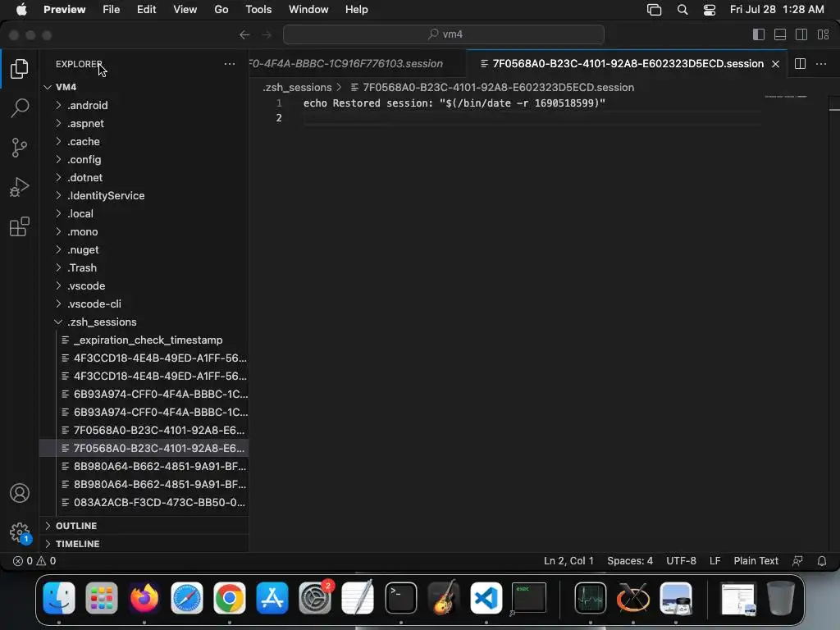Image resolution: width=840 pixels, height=630 pixels.
Task: Expand the .aspnet folder
Action: tap(58, 123)
